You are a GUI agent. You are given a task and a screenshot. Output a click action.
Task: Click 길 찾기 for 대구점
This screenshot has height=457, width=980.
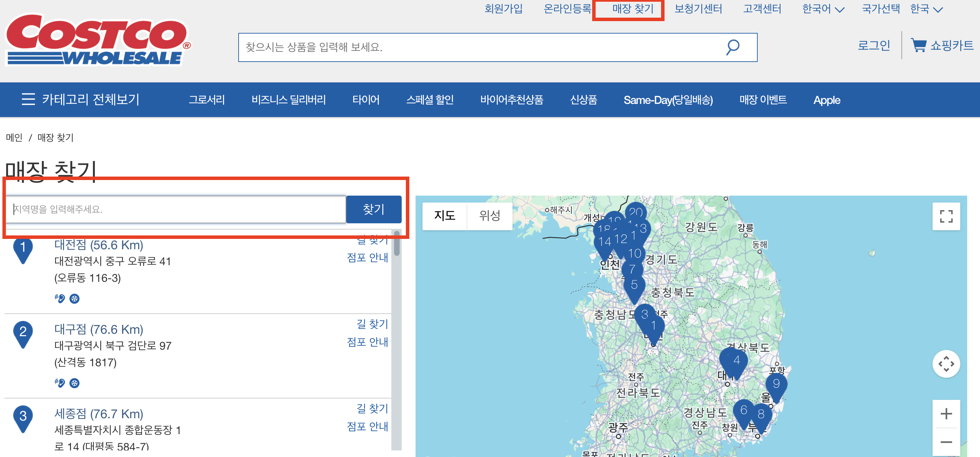(x=372, y=324)
